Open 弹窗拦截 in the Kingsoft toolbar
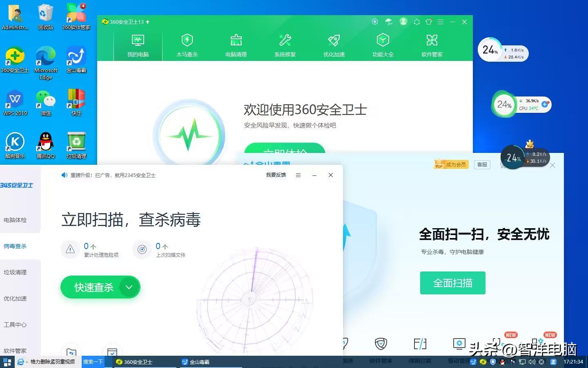The width and height of the screenshot is (588, 368). [420, 350]
